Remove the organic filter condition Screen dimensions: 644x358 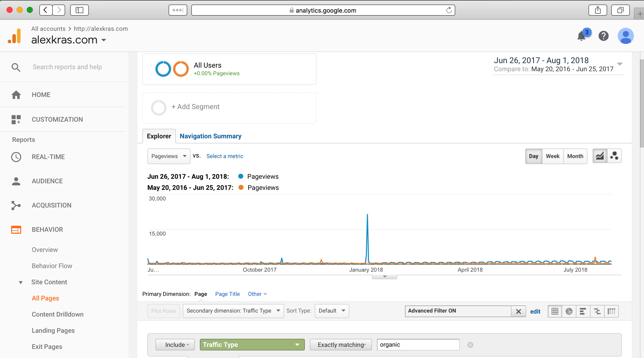tap(470, 345)
